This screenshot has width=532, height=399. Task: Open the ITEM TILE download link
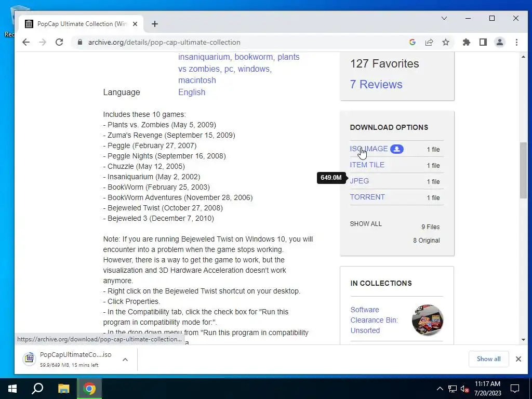[x=367, y=165]
